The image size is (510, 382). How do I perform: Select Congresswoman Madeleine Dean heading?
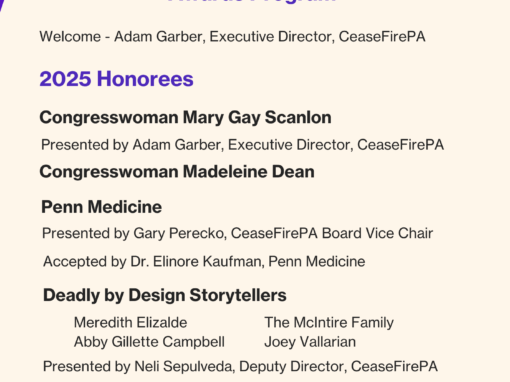click(x=177, y=172)
